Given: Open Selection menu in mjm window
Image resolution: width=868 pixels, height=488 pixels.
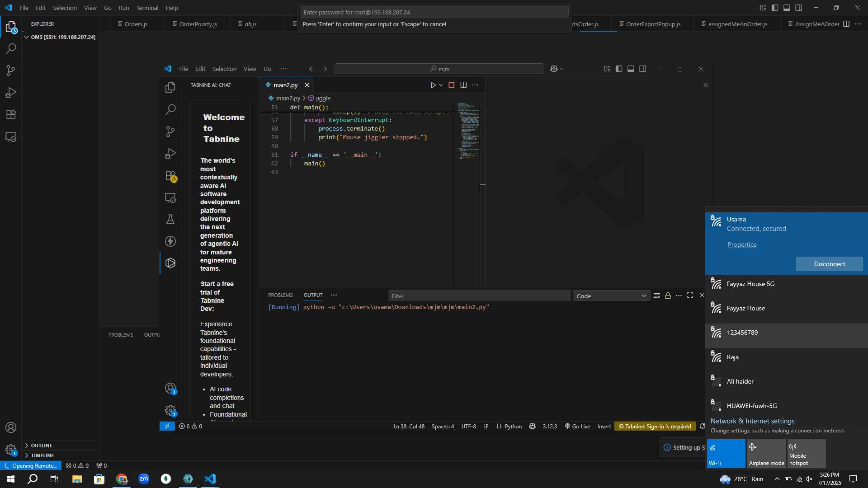Looking at the screenshot, I should pyautogui.click(x=224, y=69).
